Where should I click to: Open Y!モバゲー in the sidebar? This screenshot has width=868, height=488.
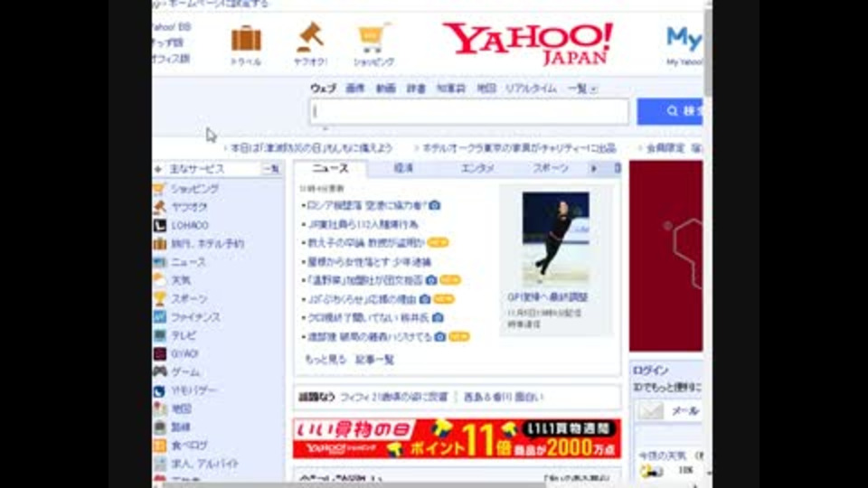coord(193,390)
